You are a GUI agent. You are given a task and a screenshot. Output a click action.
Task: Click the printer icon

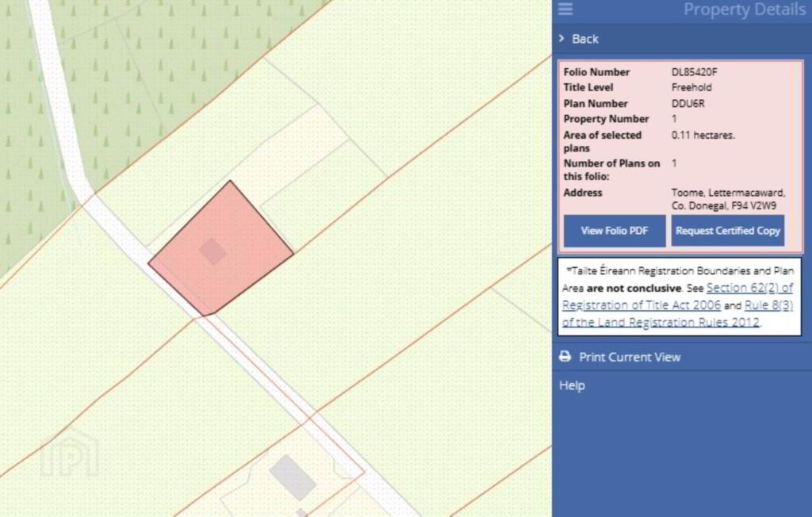565,357
